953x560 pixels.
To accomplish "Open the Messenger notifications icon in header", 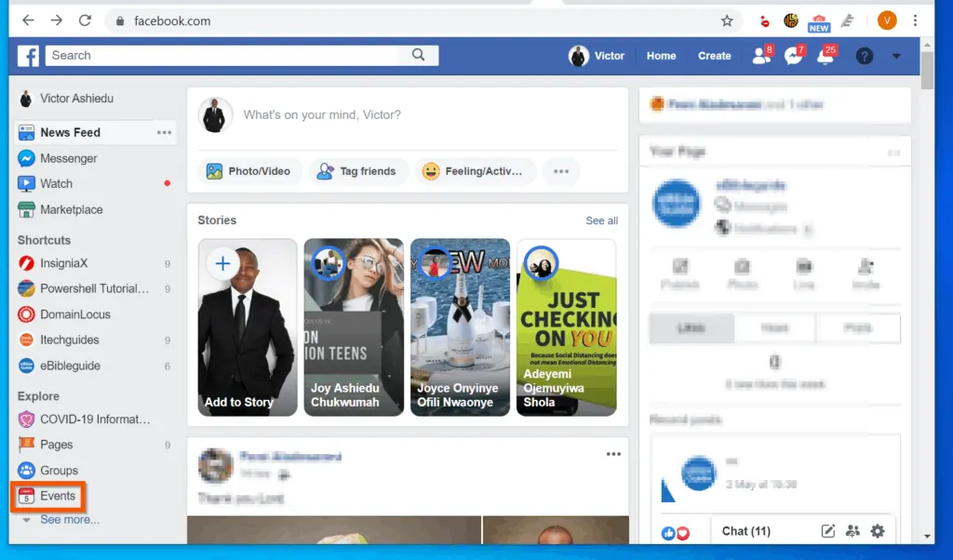I will (793, 55).
